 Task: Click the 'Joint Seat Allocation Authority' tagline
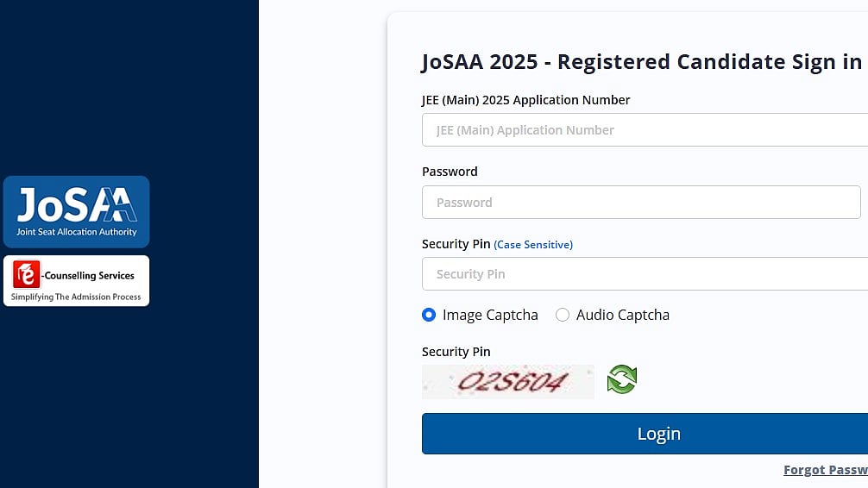77,232
